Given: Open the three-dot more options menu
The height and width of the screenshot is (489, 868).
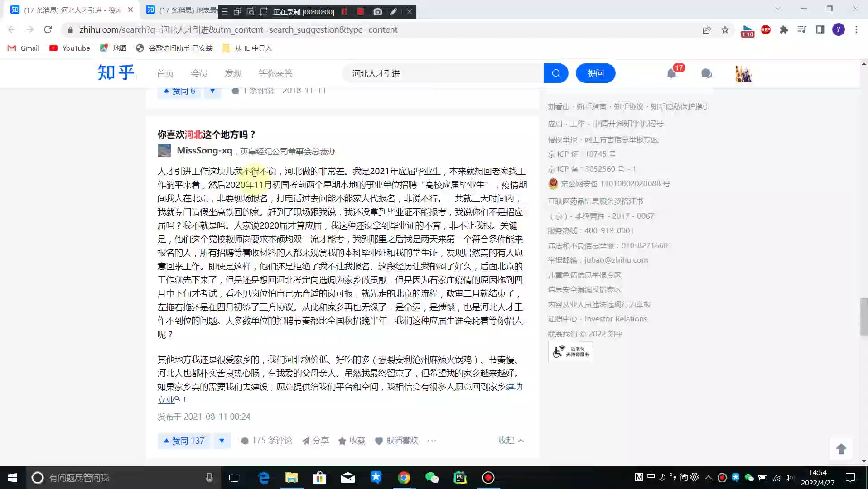Looking at the screenshot, I should [432, 441].
